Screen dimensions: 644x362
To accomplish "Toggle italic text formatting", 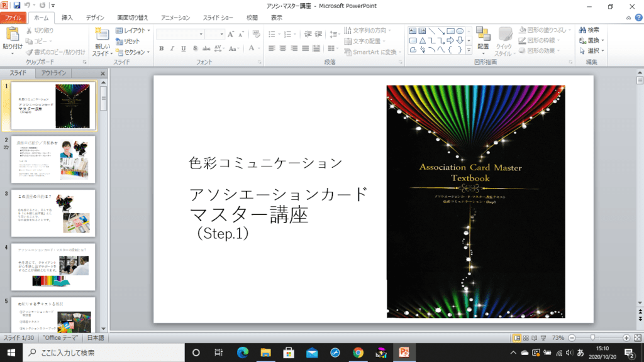I will (x=172, y=48).
